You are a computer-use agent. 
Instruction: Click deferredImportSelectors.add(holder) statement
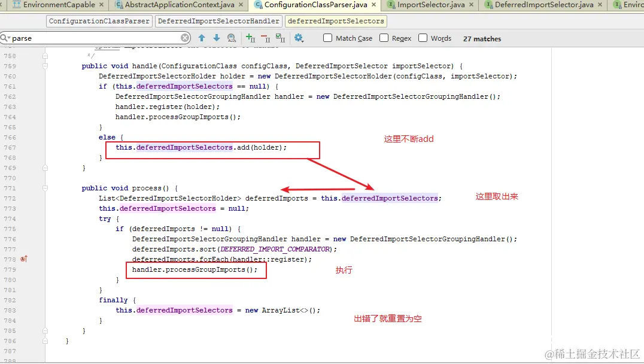(x=201, y=147)
